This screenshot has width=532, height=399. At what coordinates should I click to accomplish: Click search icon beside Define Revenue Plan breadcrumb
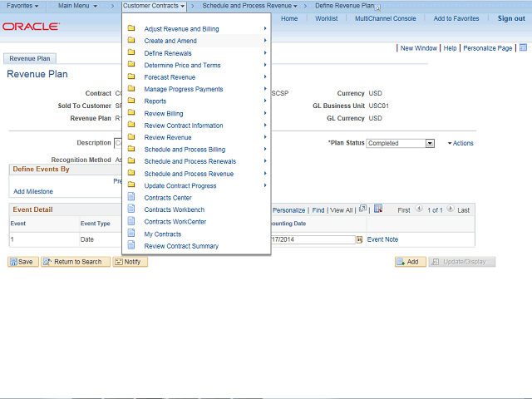pyautogui.click(x=377, y=7)
